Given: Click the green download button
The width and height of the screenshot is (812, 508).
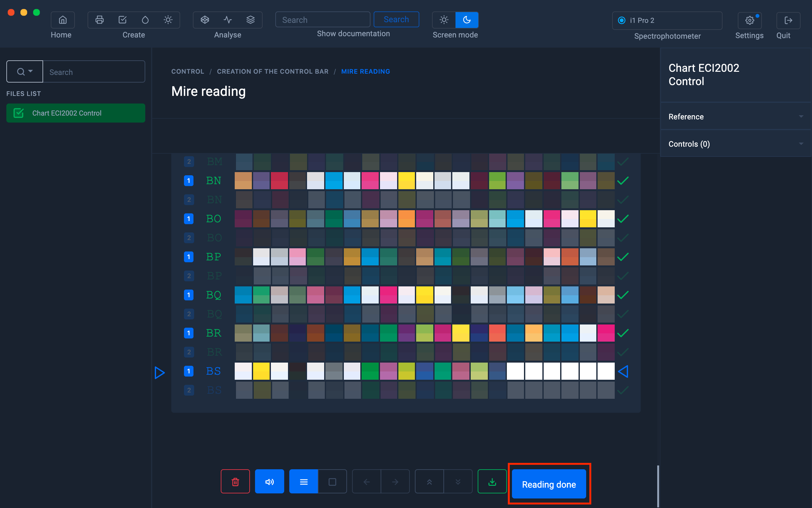Looking at the screenshot, I should click(x=492, y=481).
